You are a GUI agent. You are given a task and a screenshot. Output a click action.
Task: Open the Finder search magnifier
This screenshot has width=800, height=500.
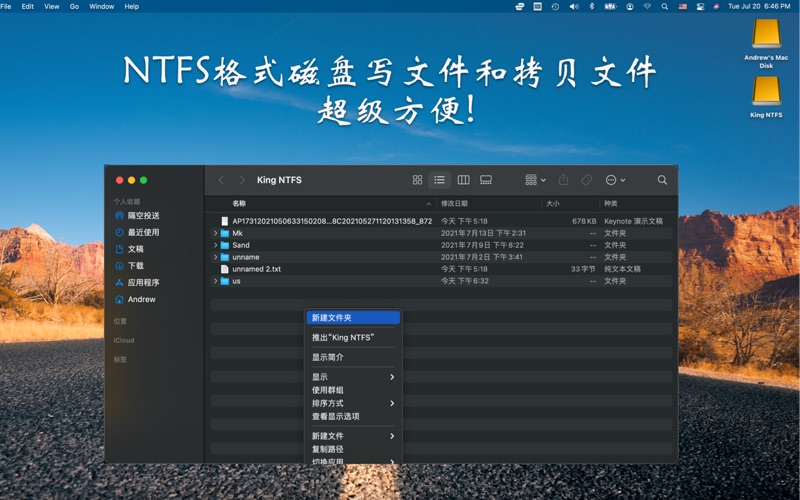(662, 180)
